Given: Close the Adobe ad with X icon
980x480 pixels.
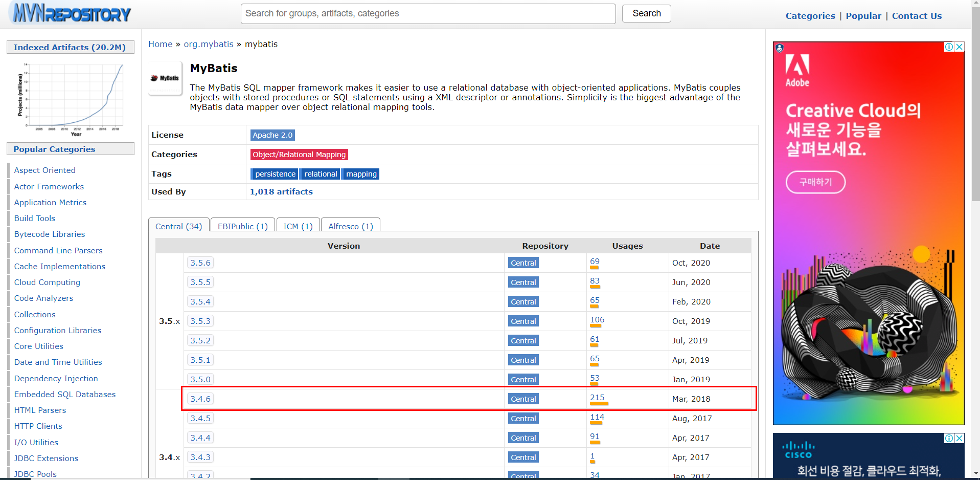Looking at the screenshot, I should (960, 47).
